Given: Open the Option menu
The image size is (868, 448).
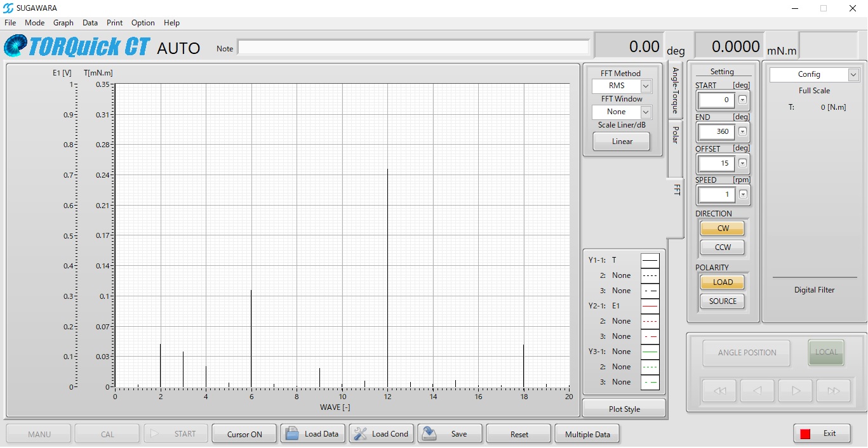Looking at the screenshot, I should point(143,23).
